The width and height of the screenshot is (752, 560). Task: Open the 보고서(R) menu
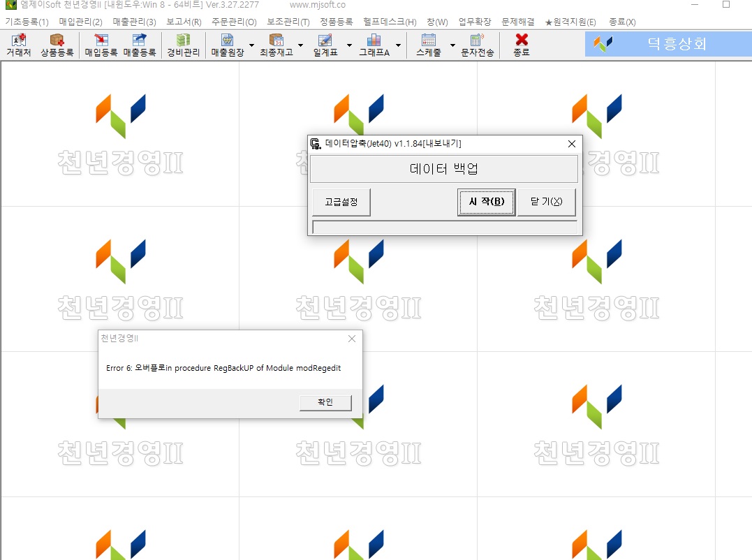click(x=184, y=22)
